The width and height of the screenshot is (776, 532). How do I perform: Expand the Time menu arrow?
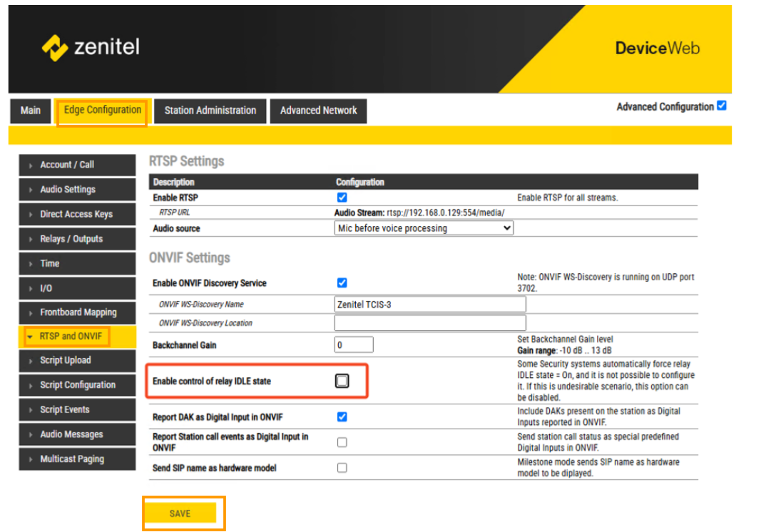[x=31, y=265]
